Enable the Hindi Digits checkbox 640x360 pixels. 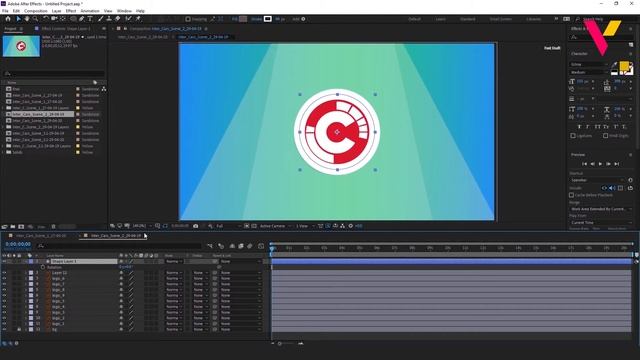coord(605,136)
